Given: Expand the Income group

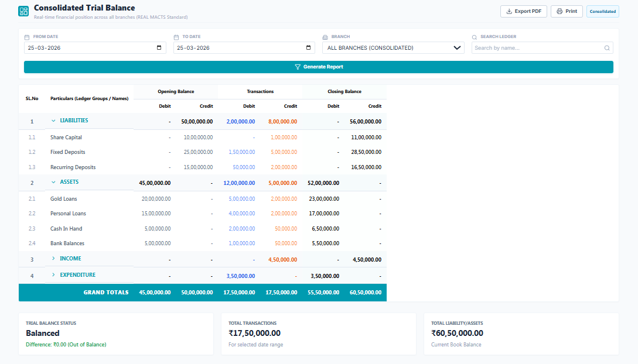Looking at the screenshot, I should point(54,259).
